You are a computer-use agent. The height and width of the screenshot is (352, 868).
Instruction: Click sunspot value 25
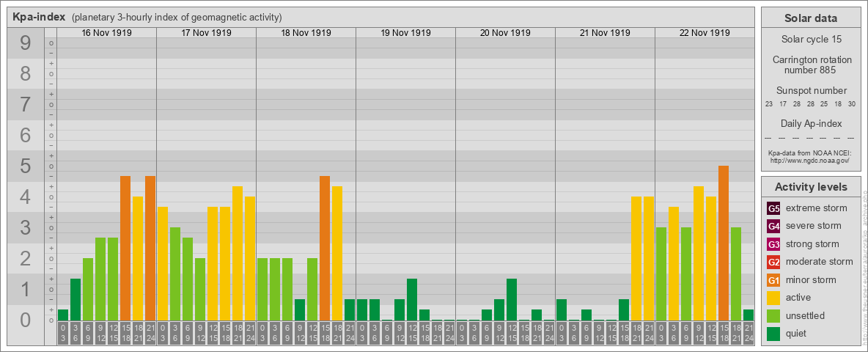[x=824, y=104]
